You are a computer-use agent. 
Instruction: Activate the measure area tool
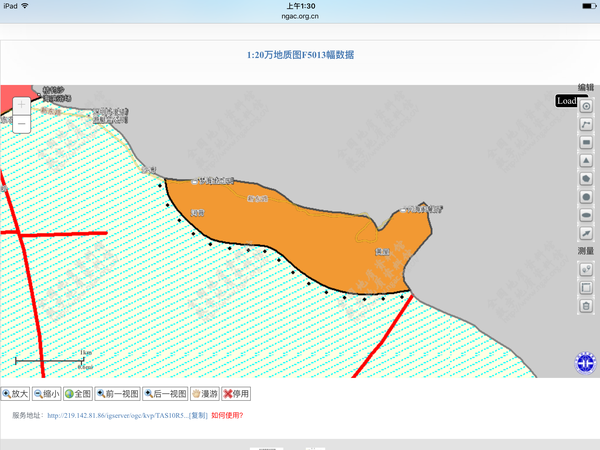tap(586, 287)
